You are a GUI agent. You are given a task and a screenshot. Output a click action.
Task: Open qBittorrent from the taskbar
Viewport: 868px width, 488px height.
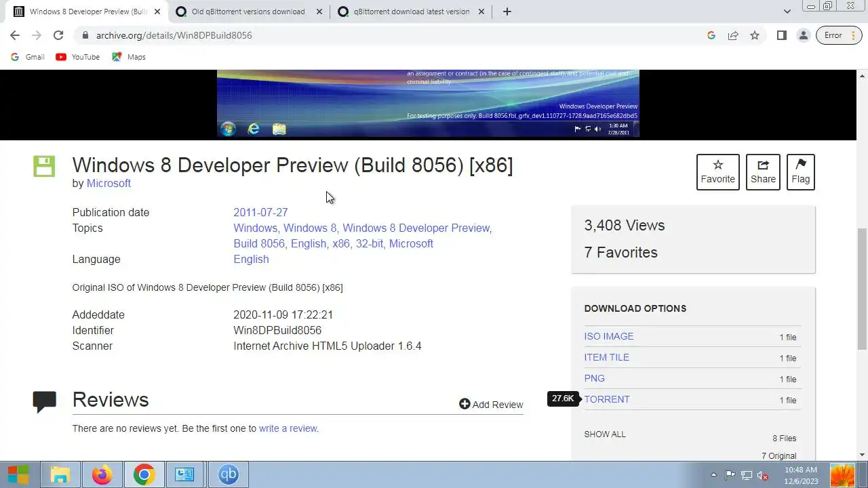[228, 474]
